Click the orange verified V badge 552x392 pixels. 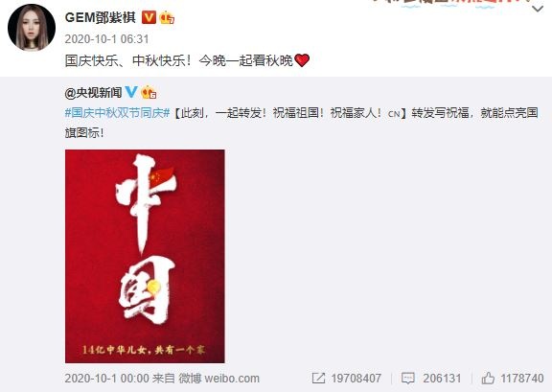149,17
